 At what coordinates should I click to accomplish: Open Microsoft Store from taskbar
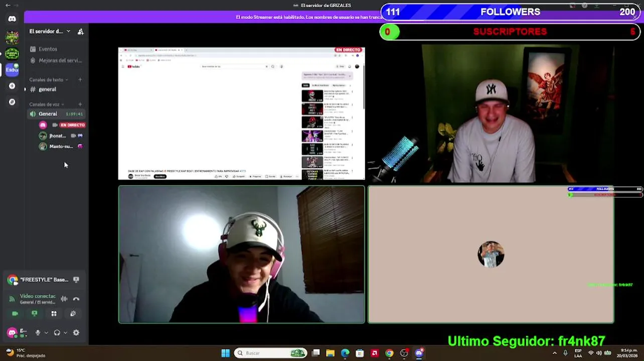(x=360, y=353)
